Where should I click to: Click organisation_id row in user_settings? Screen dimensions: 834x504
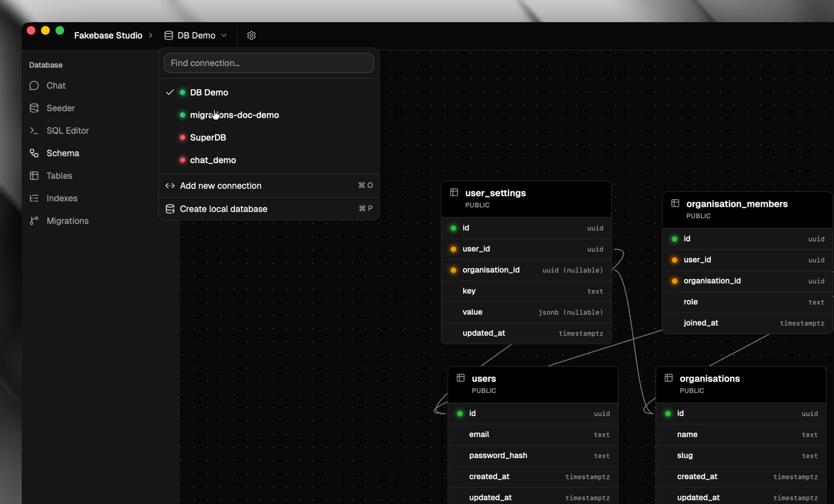526,270
